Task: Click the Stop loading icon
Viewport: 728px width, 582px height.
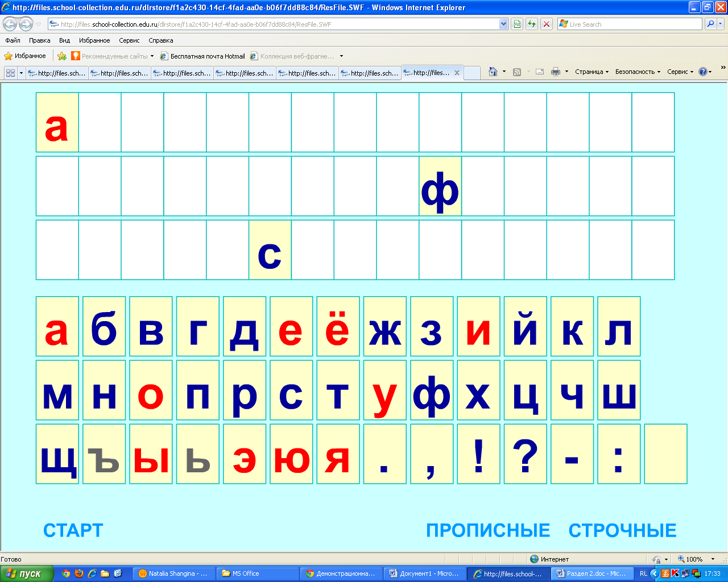Action: pyautogui.click(x=547, y=24)
